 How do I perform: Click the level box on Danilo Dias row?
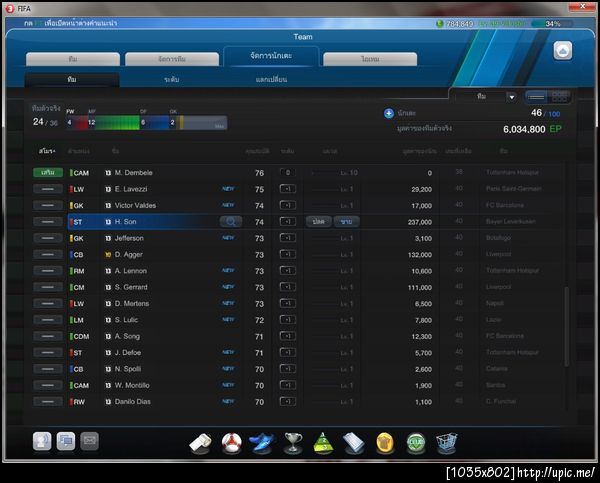[288, 401]
